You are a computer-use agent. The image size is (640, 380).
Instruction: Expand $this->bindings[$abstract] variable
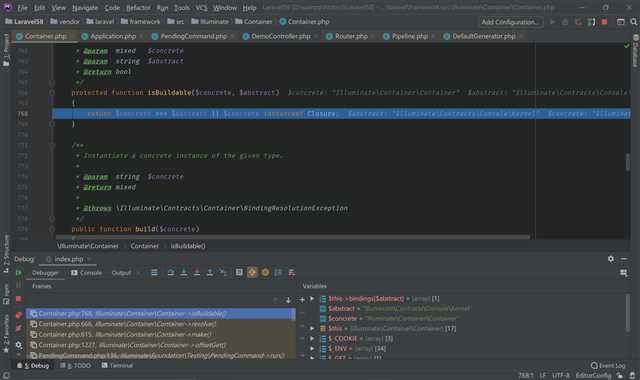312,299
